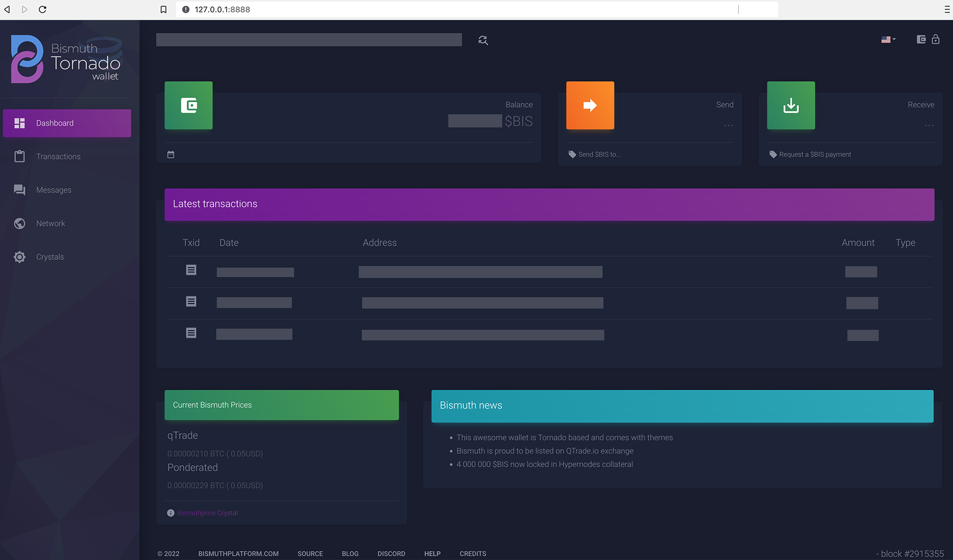Open the SOURCE footer link
The height and width of the screenshot is (560, 953).
310,554
